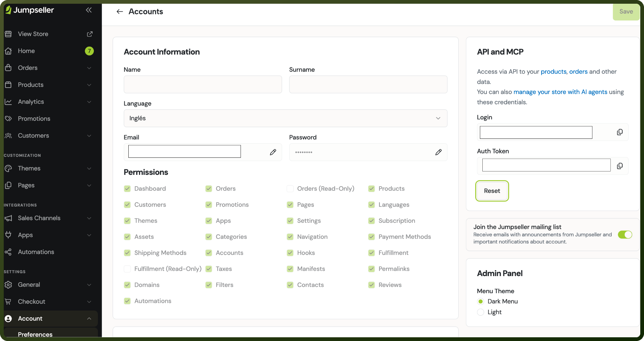Toggle the Jumpseller mailing list switch
This screenshot has width=644, height=341.
click(625, 234)
